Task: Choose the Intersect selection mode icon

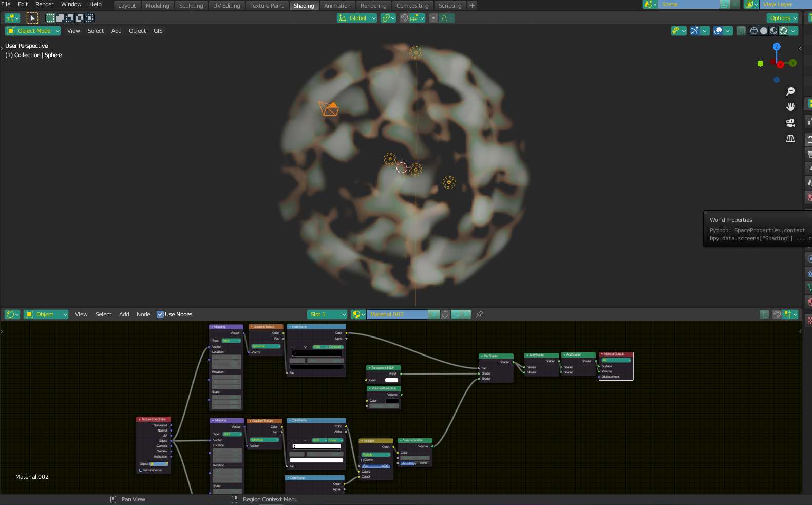Action: tap(89, 18)
